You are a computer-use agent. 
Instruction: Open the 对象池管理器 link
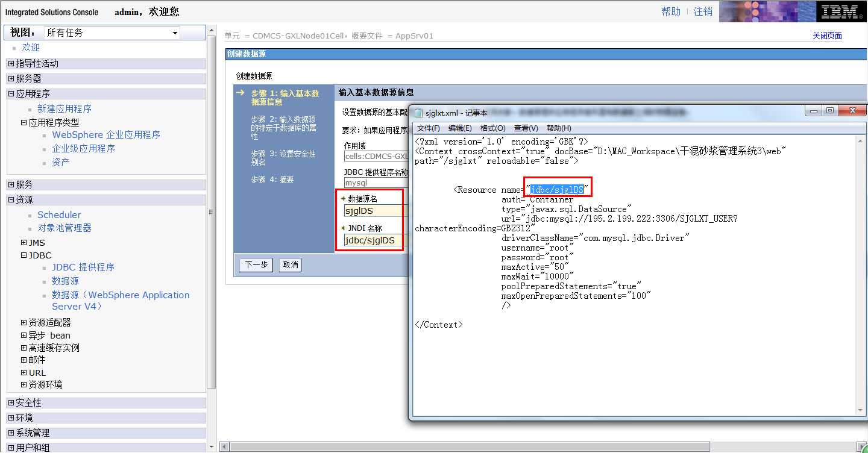(64, 228)
